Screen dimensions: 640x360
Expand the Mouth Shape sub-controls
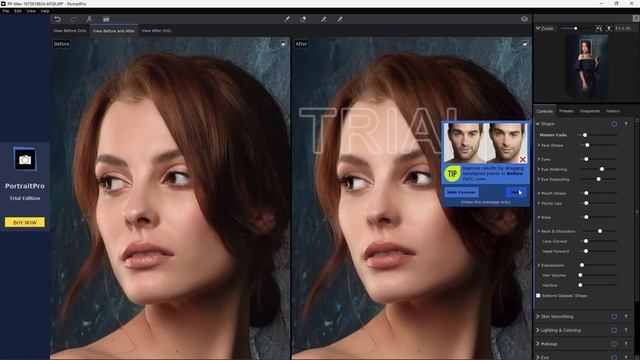[539, 193]
